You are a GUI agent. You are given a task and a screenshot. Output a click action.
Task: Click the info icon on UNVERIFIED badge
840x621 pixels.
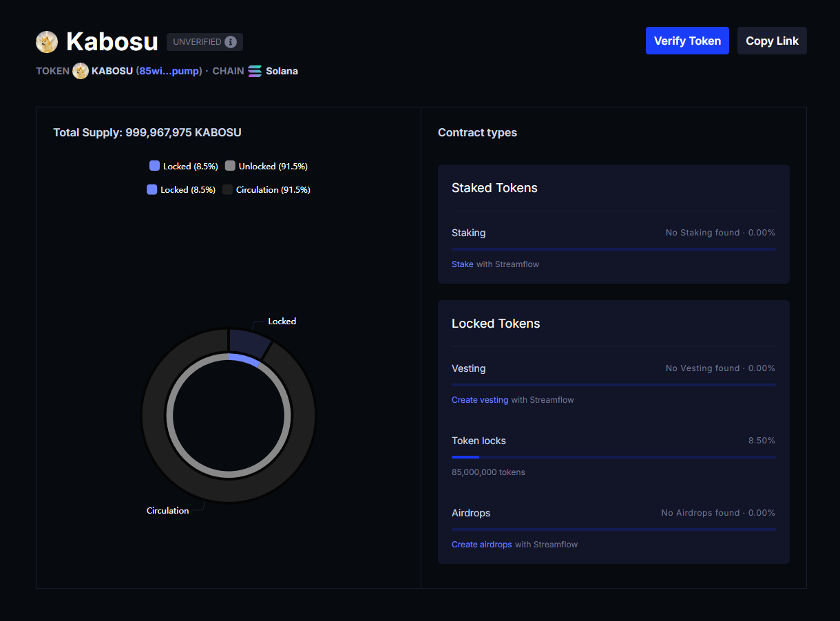pyautogui.click(x=230, y=42)
